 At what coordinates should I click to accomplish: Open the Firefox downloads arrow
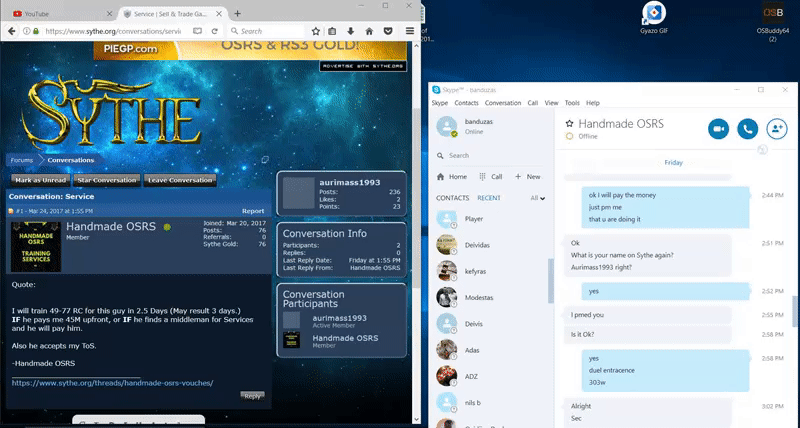(351, 31)
